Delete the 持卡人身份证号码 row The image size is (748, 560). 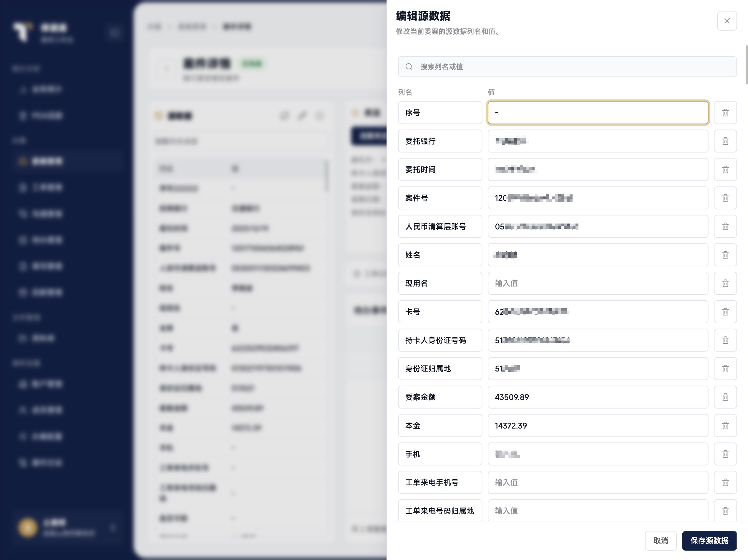[725, 340]
